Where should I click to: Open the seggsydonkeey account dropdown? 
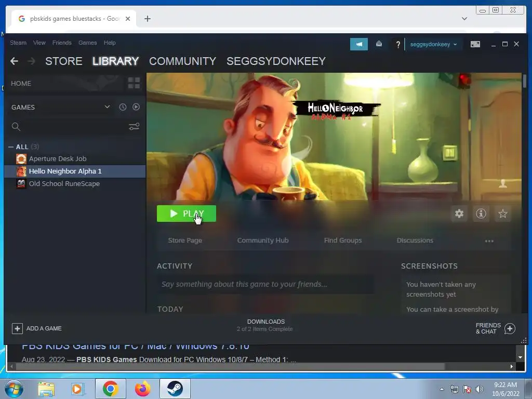pyautogui.click(x=433, y=45)
